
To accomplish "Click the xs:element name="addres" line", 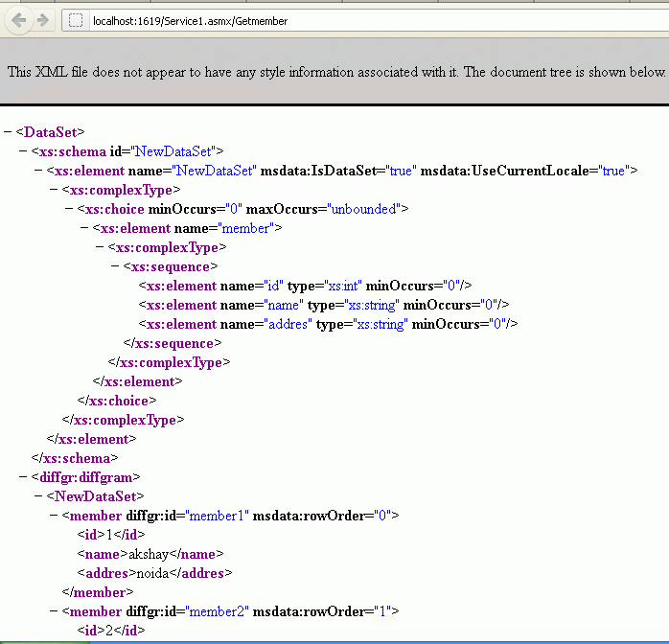I will pos(328,324).
